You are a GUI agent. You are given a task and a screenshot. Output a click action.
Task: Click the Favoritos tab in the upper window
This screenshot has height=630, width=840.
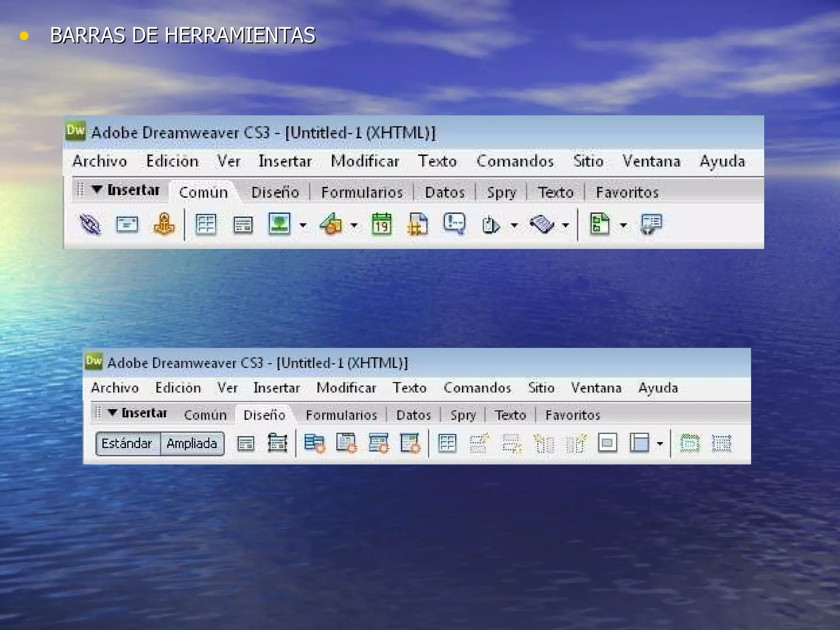[627, 192]
